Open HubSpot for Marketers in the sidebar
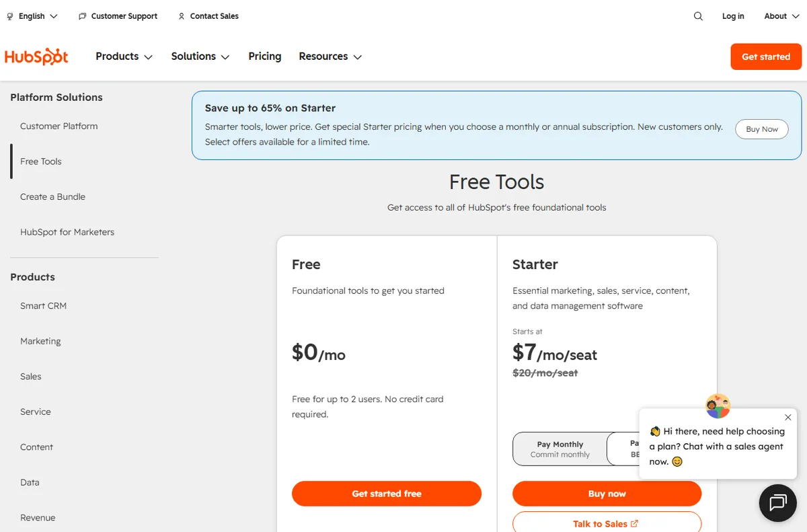 tap(67, 232)
